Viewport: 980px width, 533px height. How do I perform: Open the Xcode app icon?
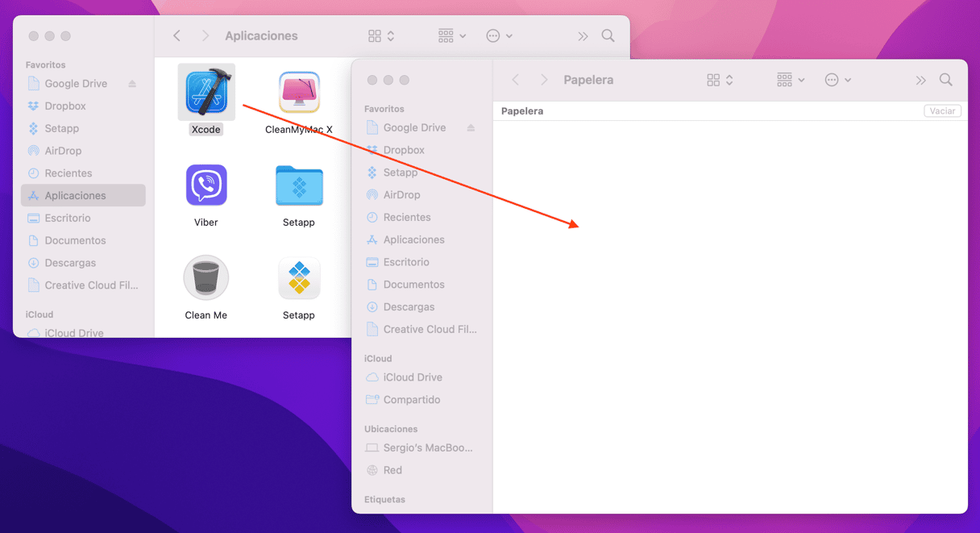coord(206,92)
